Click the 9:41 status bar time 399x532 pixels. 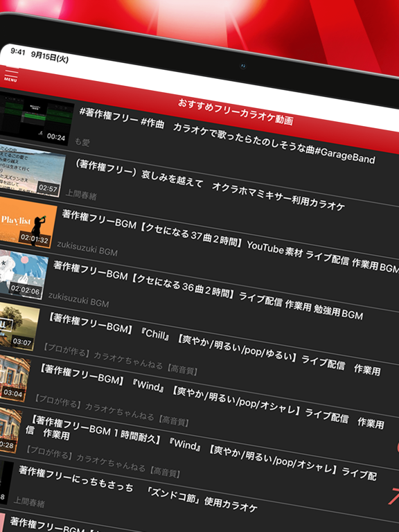click(x=17, y=51)
